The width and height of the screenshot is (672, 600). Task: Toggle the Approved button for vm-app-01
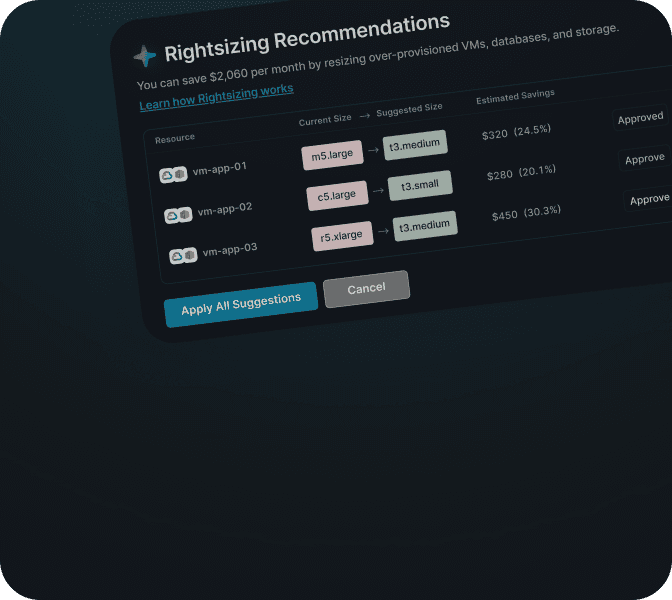click(x=640, y=118)
